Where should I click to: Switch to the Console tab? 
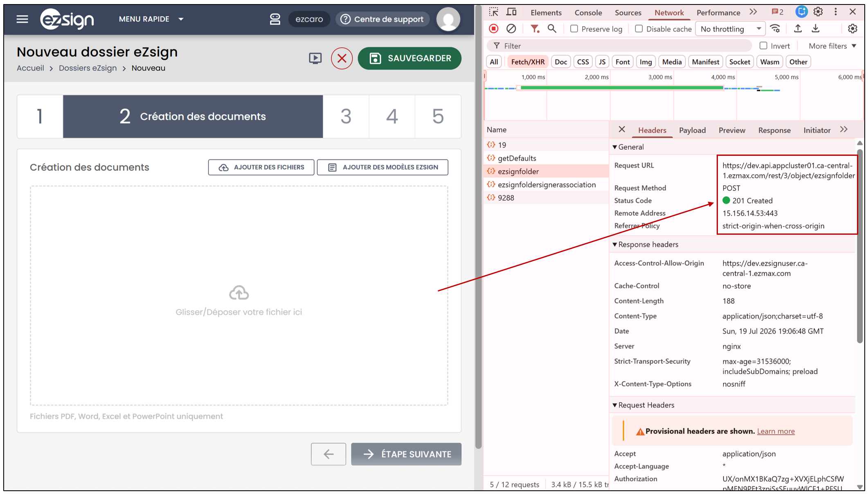click(x=588, y=13)
